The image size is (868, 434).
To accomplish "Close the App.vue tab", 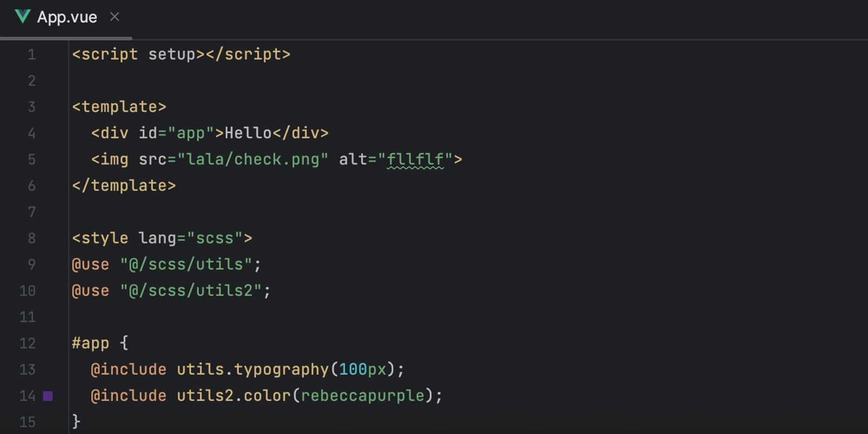I will point(114,17).
